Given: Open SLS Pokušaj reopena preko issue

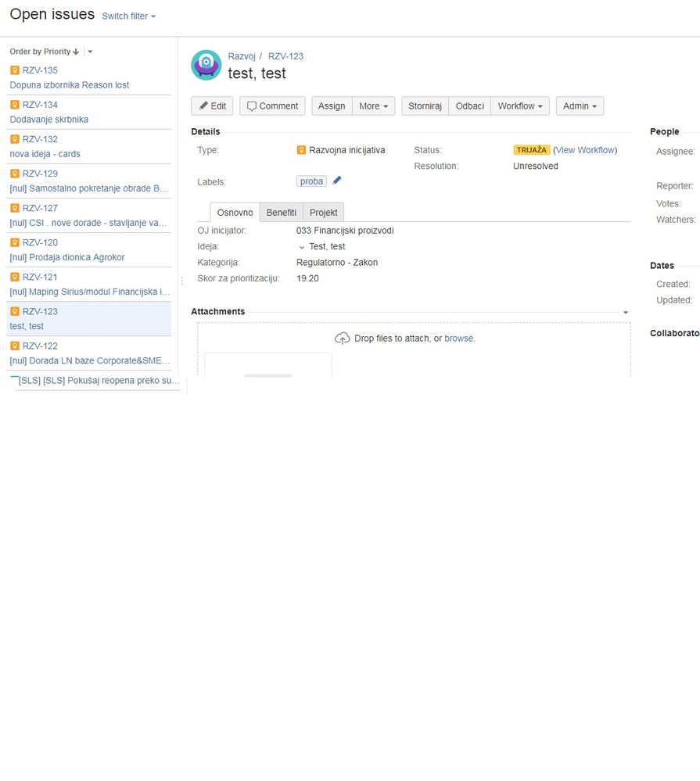Looking at the screenshot, I should point(99,381).
